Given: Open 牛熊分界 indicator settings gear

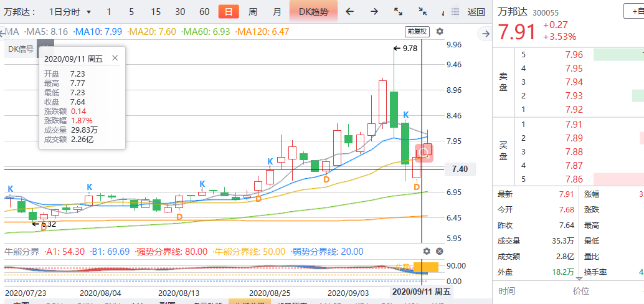Looking at the screenshot, I should [427, 252].
